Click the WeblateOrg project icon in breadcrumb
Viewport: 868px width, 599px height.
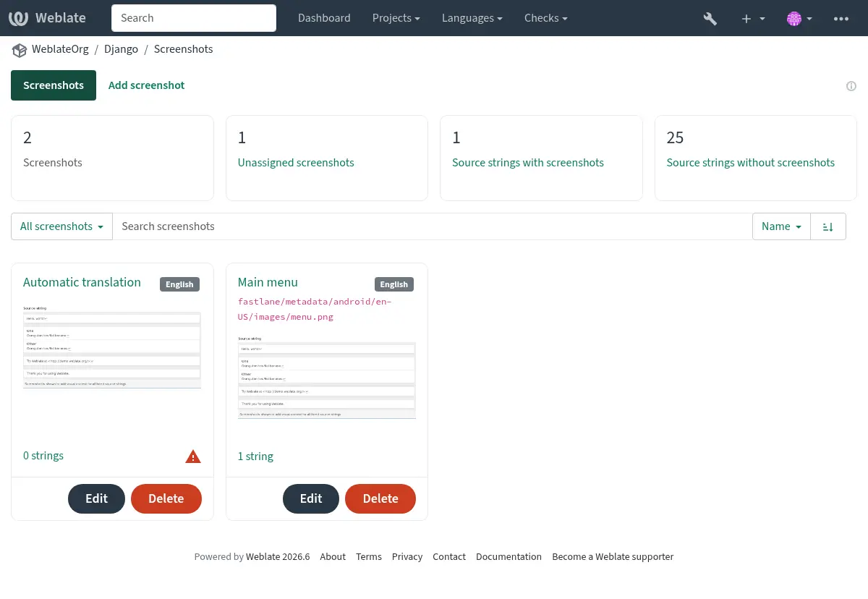(x=19, y=50)
